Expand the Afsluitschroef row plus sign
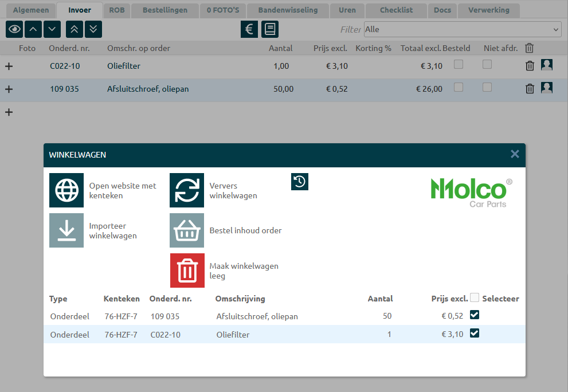This screenshot has height=392, width=568. [x=9, y=89]
